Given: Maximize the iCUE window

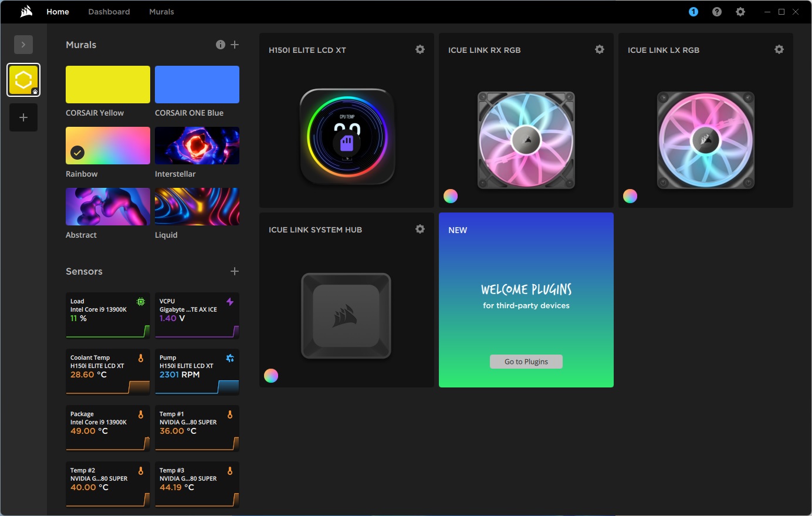Looking at the screenshot, I should click(x=781, y=12).
